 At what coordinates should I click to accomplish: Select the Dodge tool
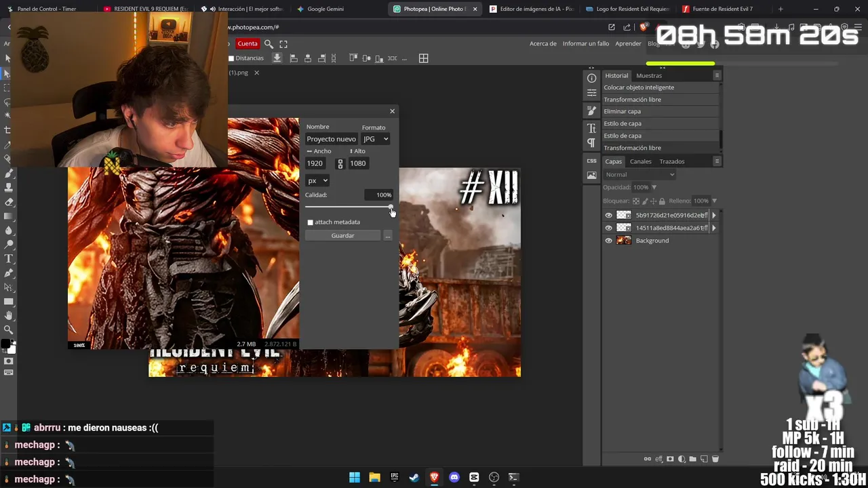tap(9, 244)
